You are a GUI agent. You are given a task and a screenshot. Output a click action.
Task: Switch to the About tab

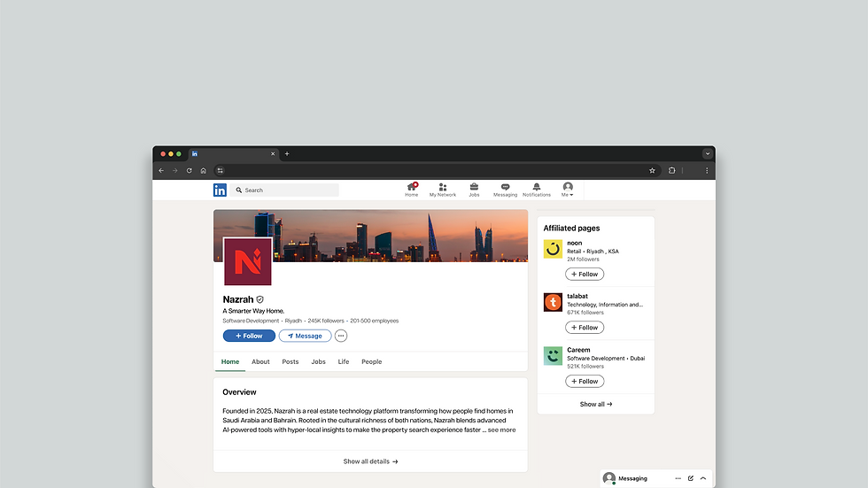click(260, 362)
